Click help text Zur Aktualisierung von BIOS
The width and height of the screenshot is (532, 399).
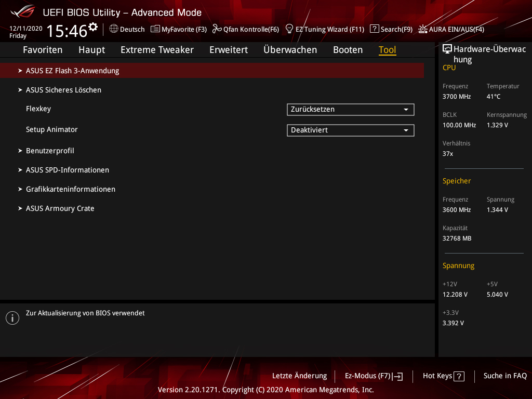coord(85,313)
